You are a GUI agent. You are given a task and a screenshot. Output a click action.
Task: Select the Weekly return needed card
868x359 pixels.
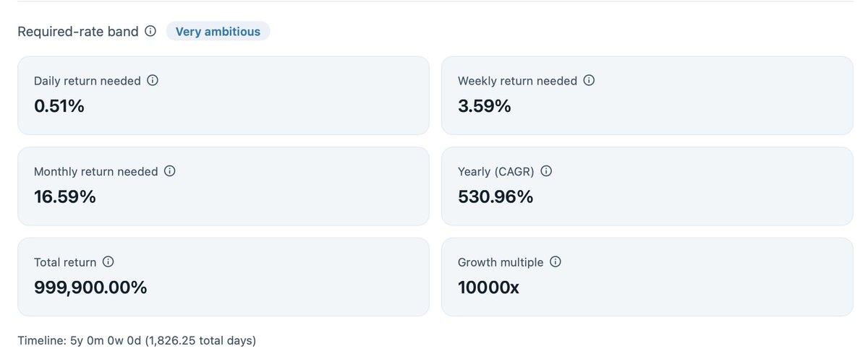tap(647, 95)
